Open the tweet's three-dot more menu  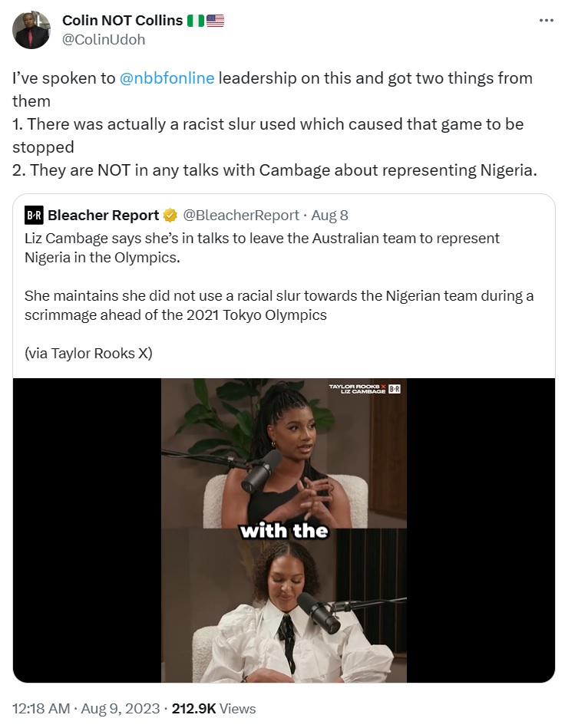tap(546, 21)
